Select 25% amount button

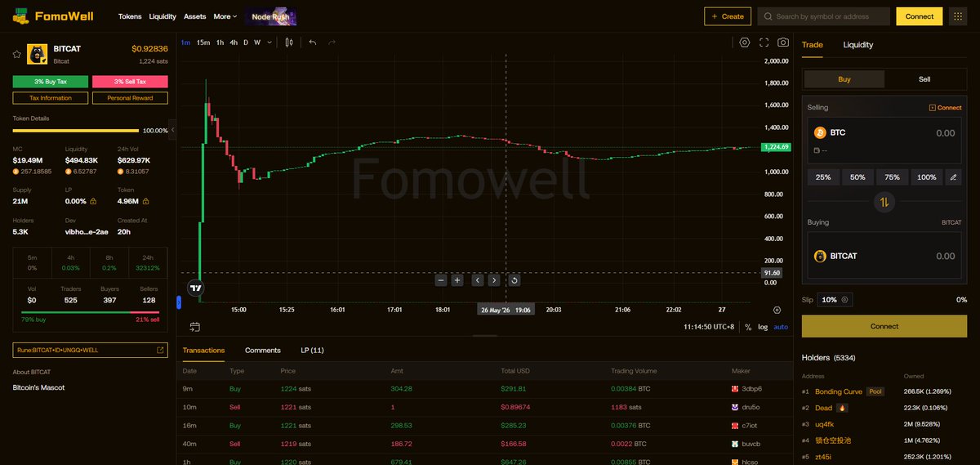pos(823,177)
